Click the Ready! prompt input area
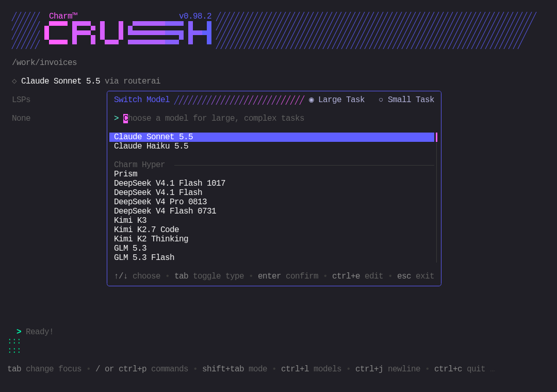 [x=39, y=332]
